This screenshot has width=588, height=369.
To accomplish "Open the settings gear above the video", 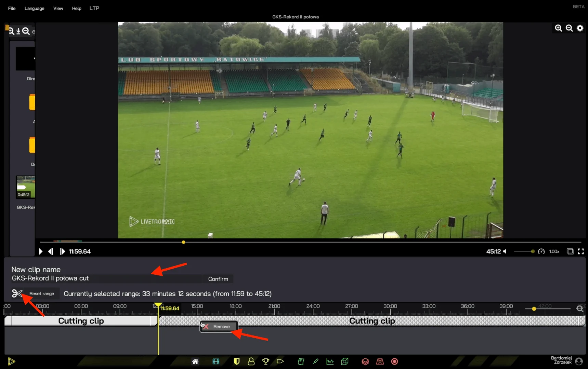I will point(580,28).
